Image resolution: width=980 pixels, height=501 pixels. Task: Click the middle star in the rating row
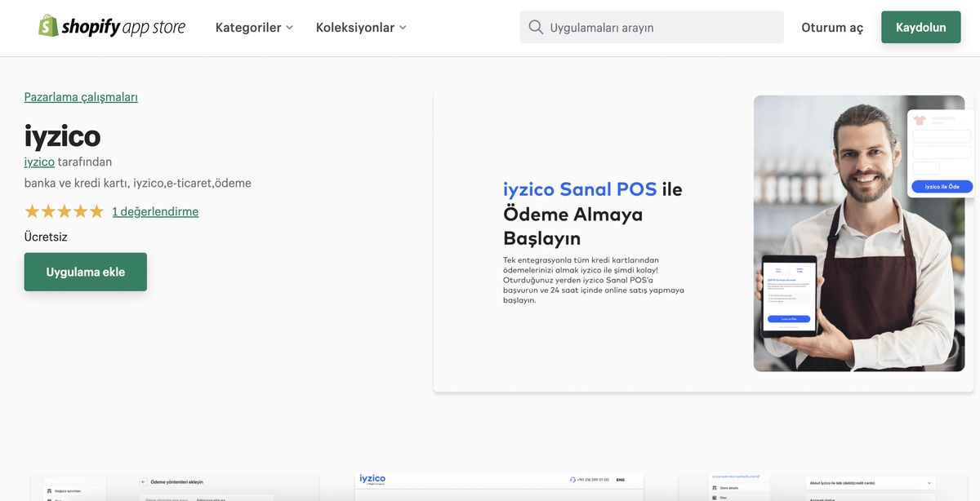click(x=64, y=211)
